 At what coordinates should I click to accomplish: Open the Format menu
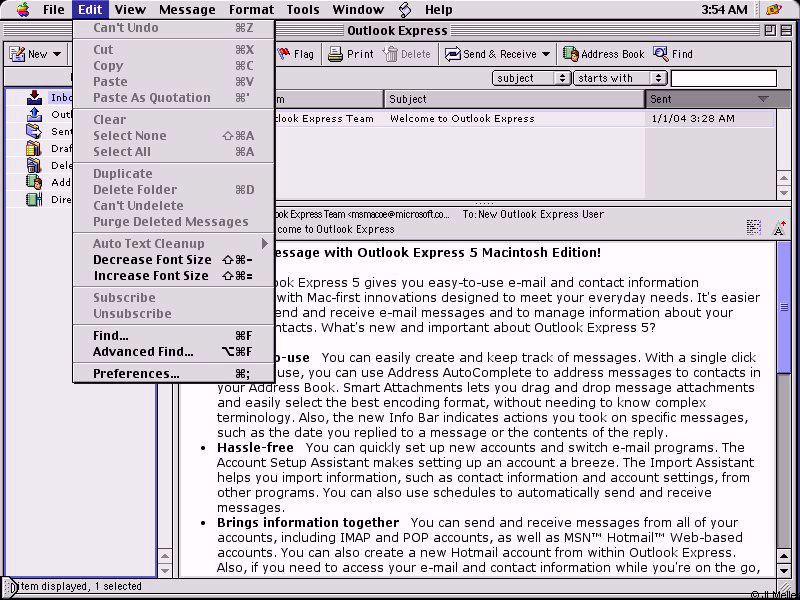coord(251,9)
